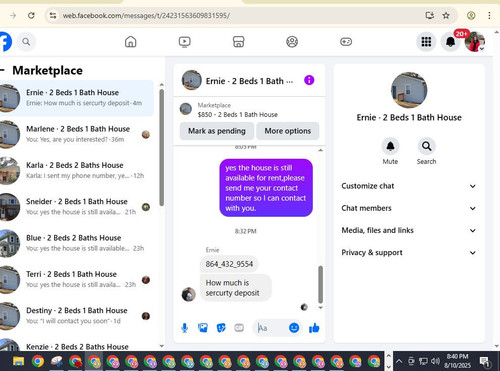Screen dimensions: 500x371
Task: Open Terri - 2 Beds 1 Bath House chat
Action: tap(77, 279)
